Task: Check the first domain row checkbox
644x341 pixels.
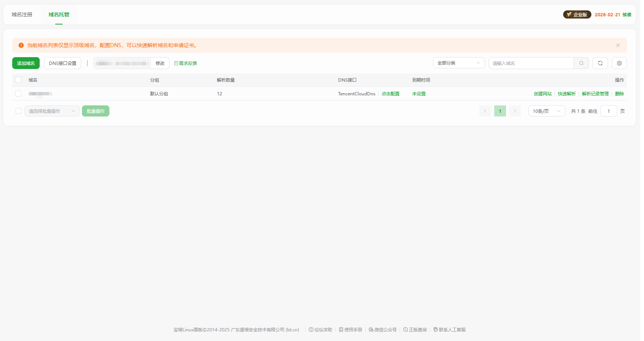Action: click(x=18, y=94)
